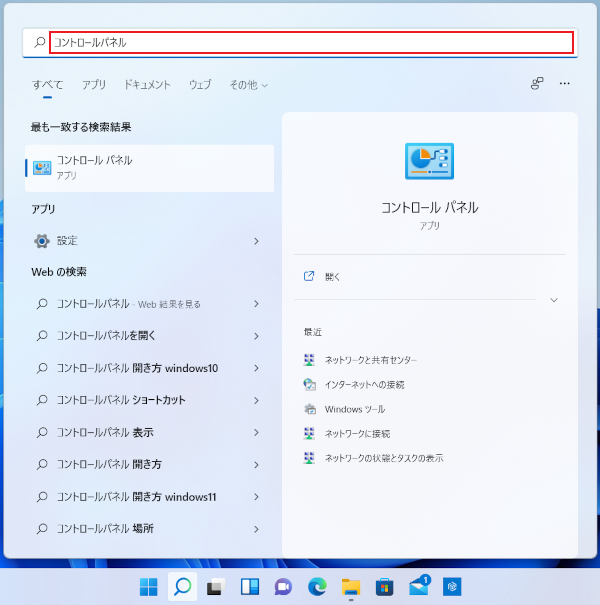This screenshot has width=600, height=605.
Task: Switch to the アプリ filter tab
Action: [x=94, y=85]
